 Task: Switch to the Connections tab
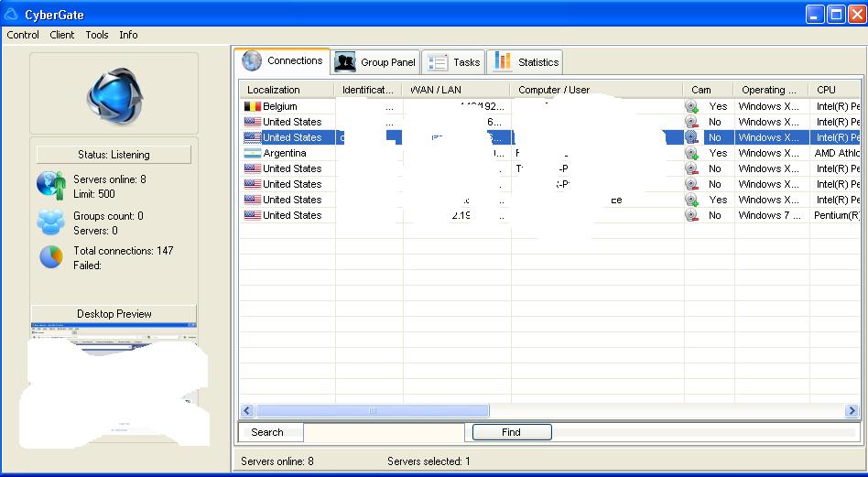(282, 60)
